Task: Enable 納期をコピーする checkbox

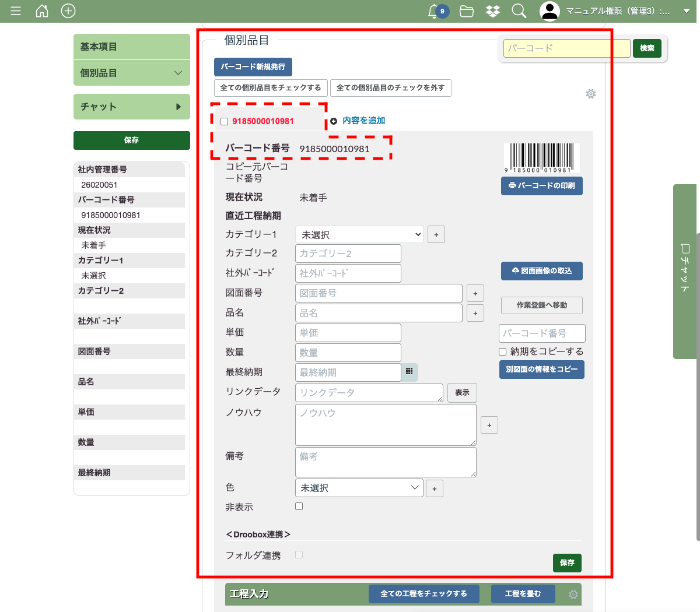Action: point(502,351)
